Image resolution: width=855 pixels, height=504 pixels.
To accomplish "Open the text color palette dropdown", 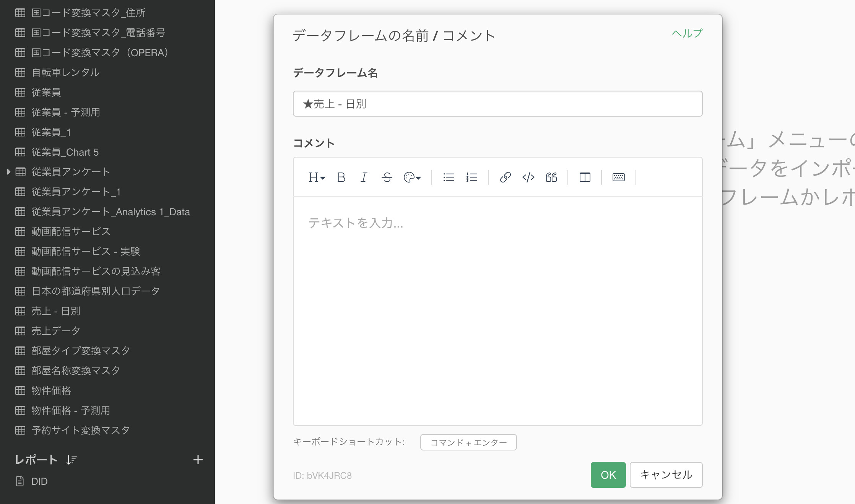I will point(412,177).
